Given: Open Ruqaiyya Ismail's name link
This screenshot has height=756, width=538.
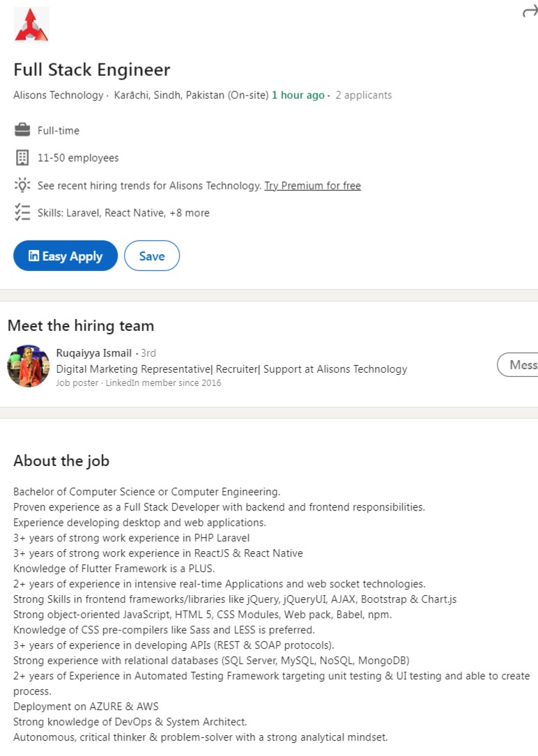Looking at the screenshot, I should (94, 353).
